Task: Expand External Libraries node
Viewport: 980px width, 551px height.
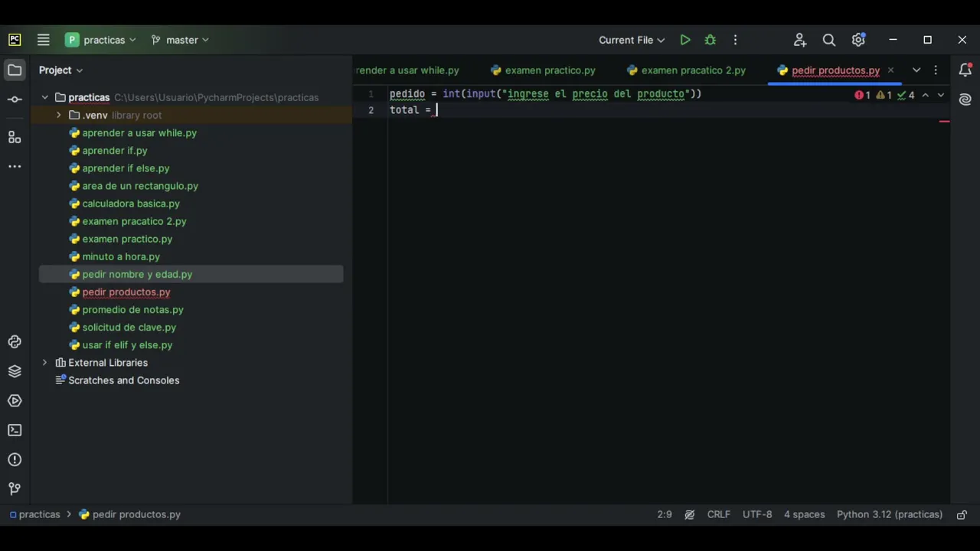Action: click(44, 363)
